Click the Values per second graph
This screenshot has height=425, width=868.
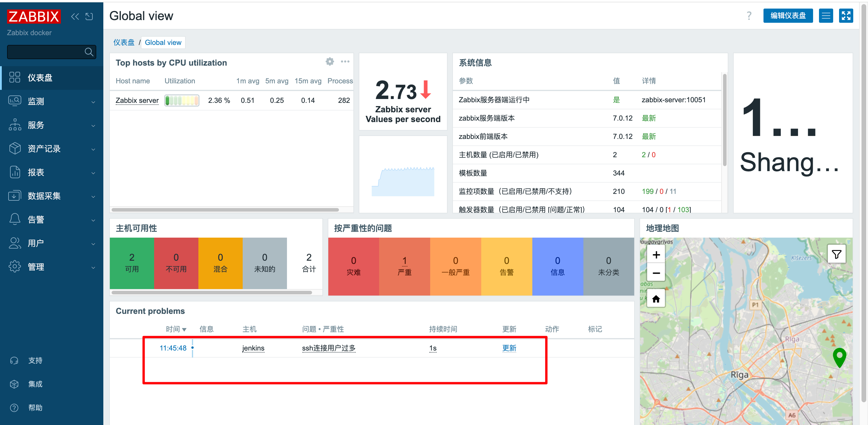403,174
